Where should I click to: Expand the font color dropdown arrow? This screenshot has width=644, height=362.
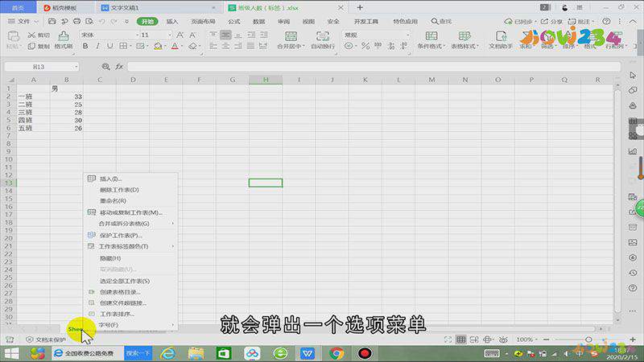click(x=183, y=47)
